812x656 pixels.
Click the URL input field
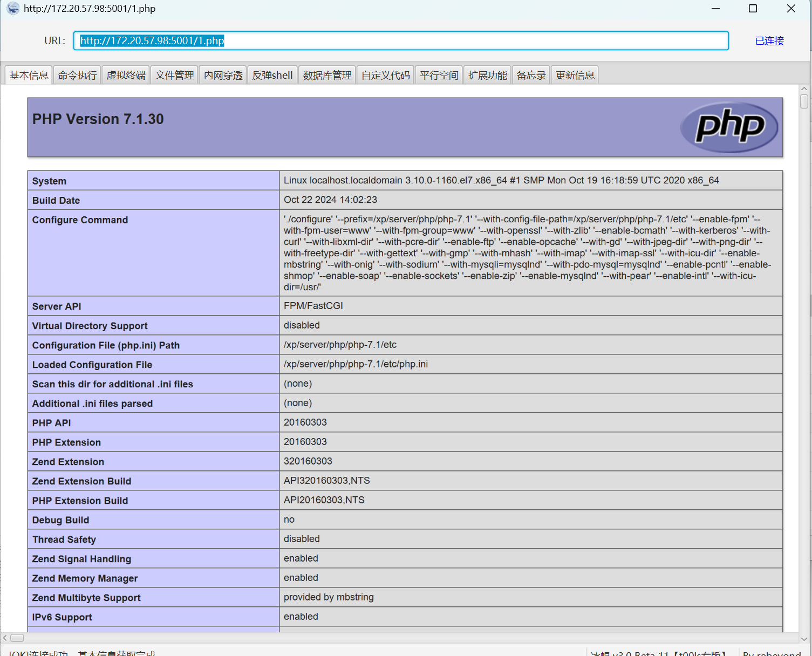(x=401, y=40)
